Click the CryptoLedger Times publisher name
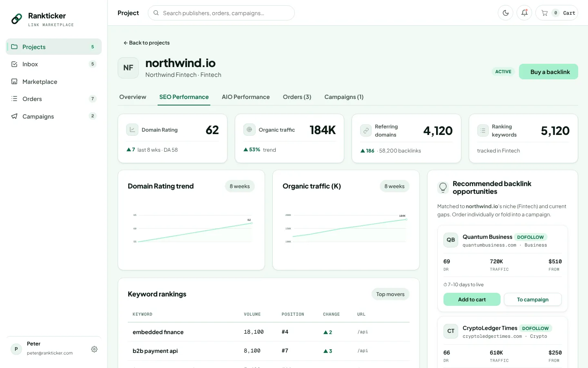 click(490, 328)
